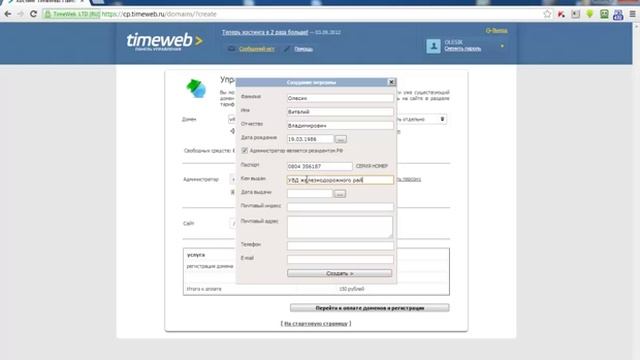Bookmark the page with the star icon
The height and width of the screenshot is (360, 640).
(x=547, y=14)
